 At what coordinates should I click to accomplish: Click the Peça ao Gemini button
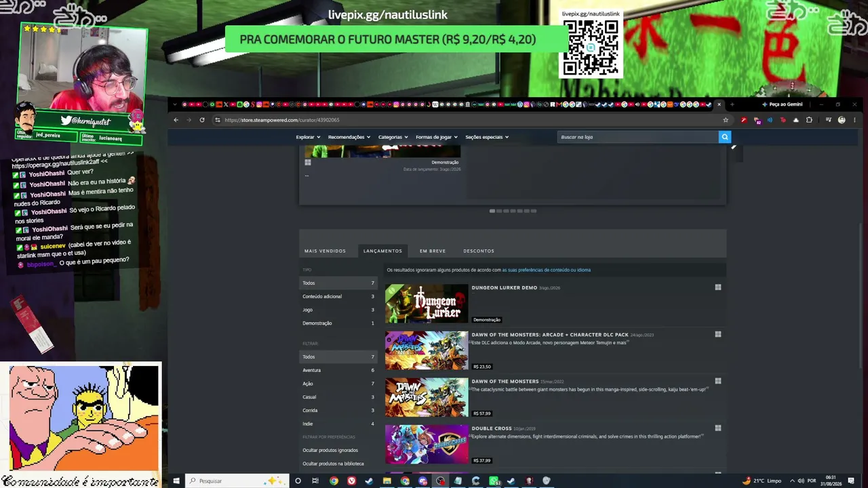click(782, 104)
